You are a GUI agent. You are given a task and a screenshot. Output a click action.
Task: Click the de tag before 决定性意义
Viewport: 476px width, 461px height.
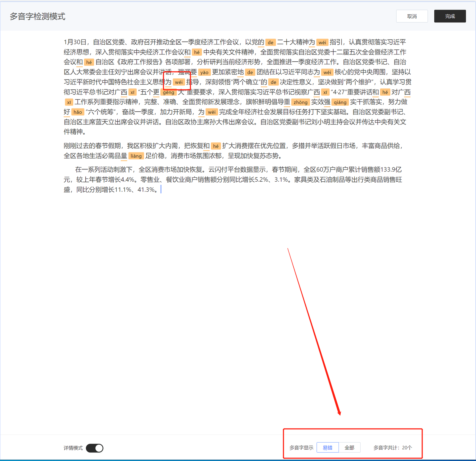tap(273, 82)
